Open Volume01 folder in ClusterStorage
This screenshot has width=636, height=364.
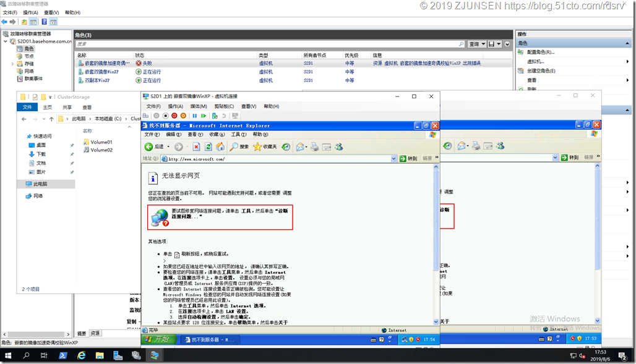[101, 142]
